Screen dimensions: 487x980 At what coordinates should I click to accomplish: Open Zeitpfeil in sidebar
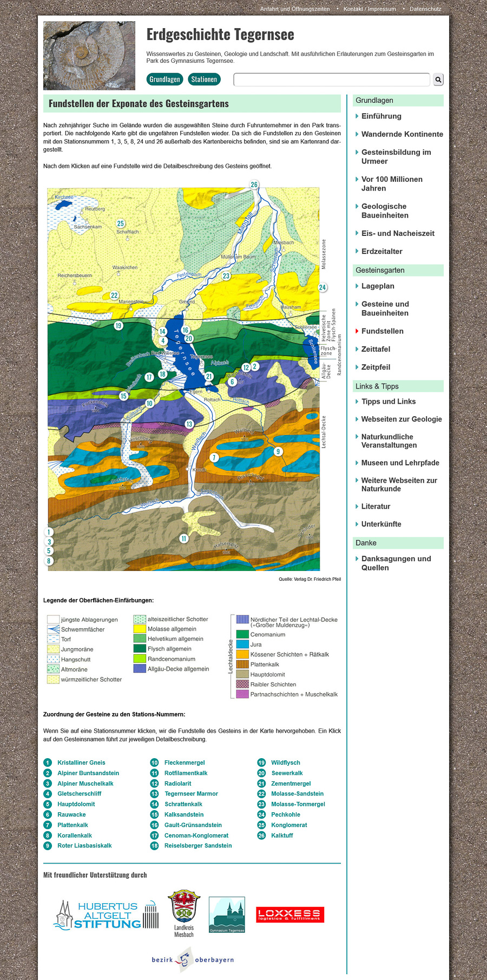click(376, 367)
